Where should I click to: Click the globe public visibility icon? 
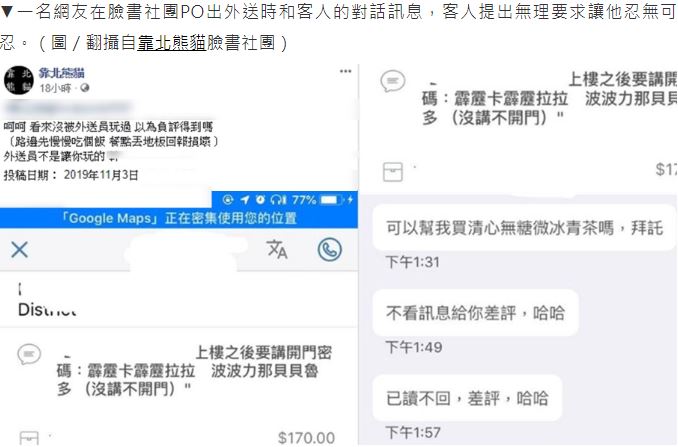(x=85, y=88)
